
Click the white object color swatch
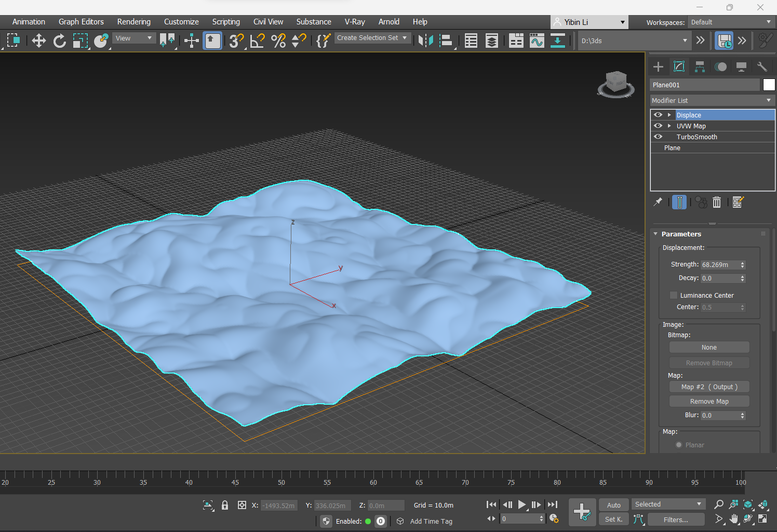pos(769,85)
